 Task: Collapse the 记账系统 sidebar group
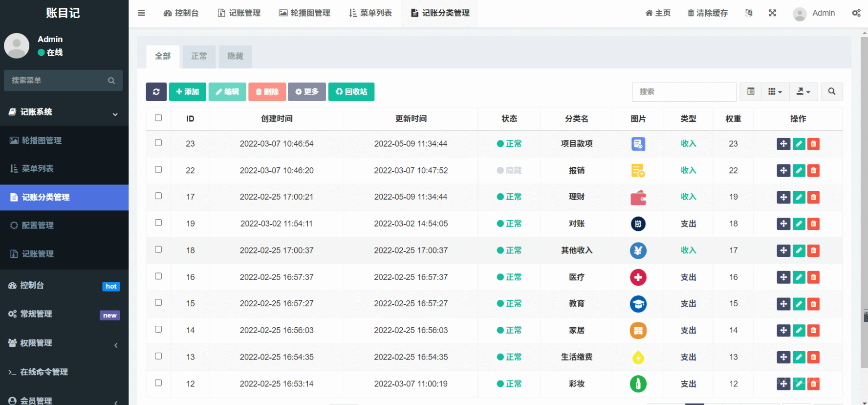pos(64,112)
